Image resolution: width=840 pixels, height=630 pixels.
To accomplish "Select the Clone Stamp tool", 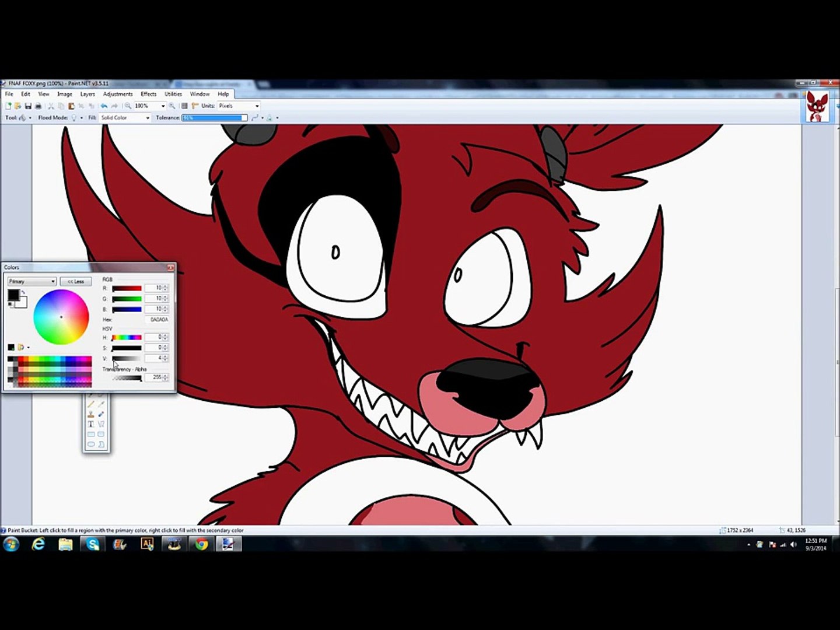I will [x=91, y=414].
